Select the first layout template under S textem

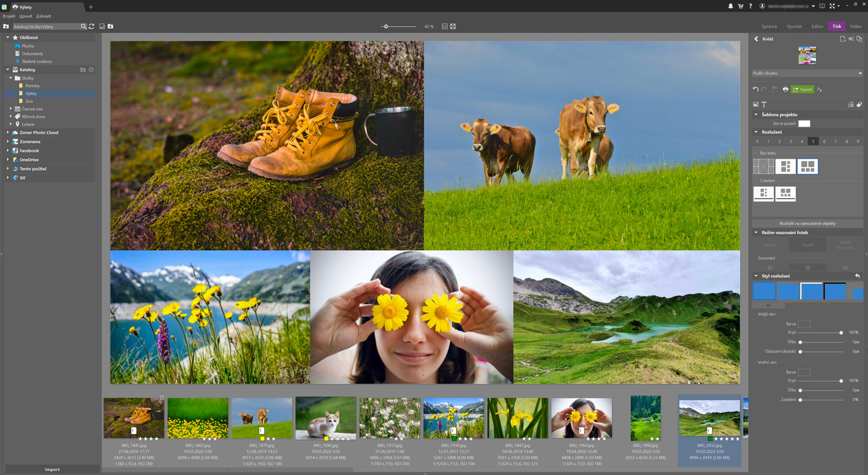763,193
